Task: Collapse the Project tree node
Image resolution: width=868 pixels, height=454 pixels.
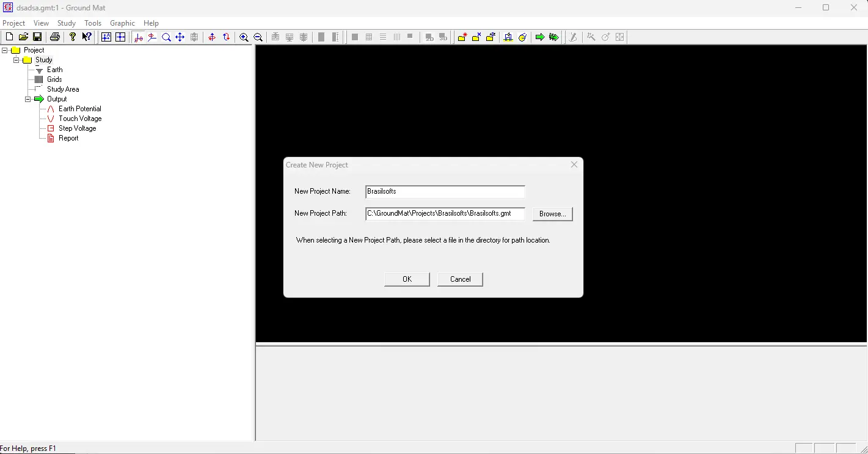Action: (5, 50)
